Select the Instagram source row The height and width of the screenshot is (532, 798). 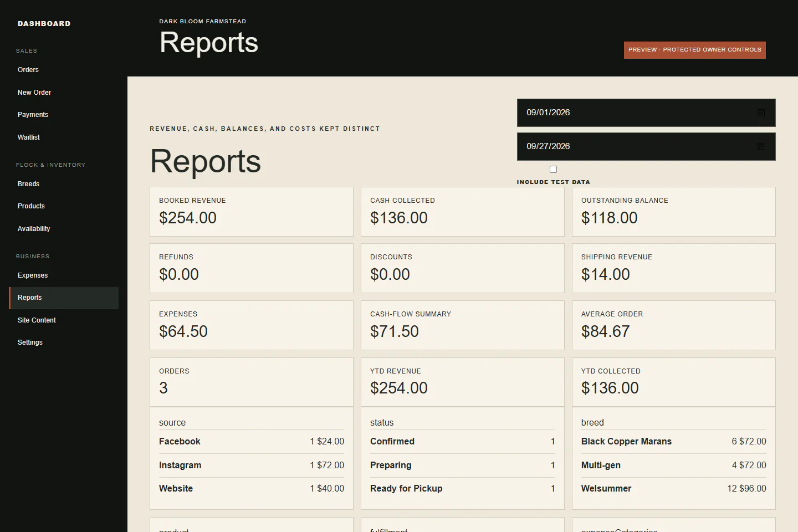click(252, 465)
